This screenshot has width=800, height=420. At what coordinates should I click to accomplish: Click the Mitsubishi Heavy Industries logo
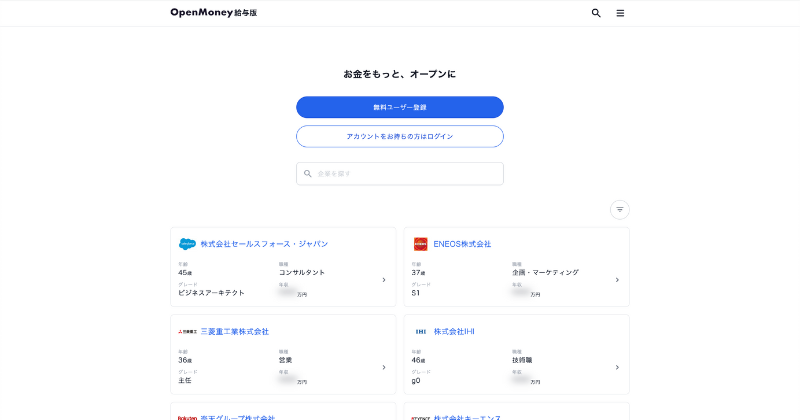point(187,332)
